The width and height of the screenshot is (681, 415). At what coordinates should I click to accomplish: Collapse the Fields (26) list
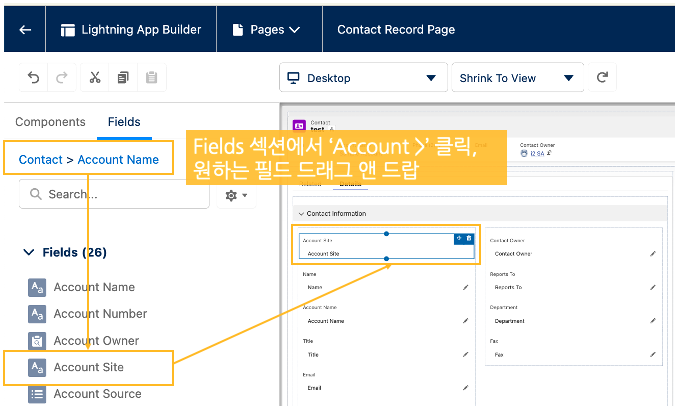(28, 253)
